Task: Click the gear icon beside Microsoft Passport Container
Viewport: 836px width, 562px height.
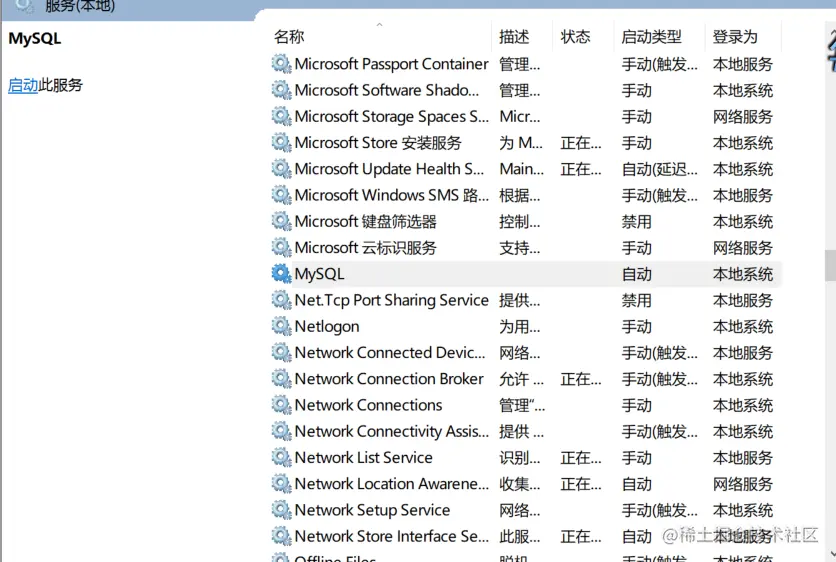Action: 281,64
